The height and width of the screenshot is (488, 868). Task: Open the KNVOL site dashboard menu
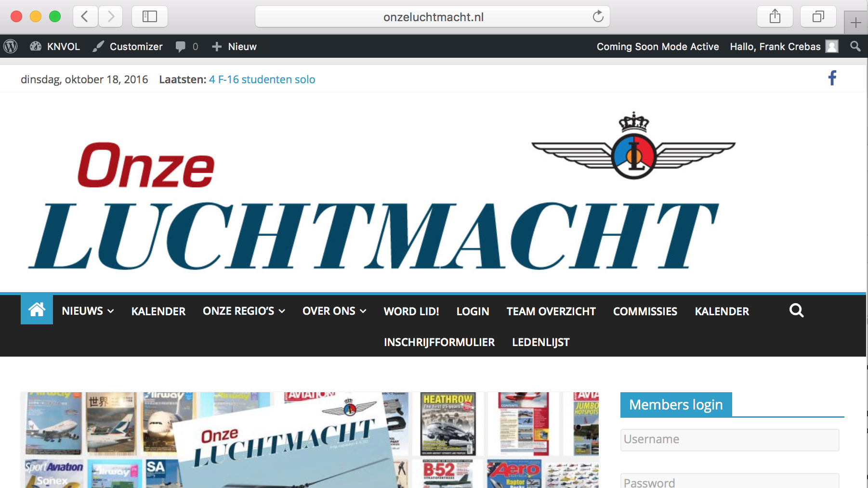(x=55, y=47)
